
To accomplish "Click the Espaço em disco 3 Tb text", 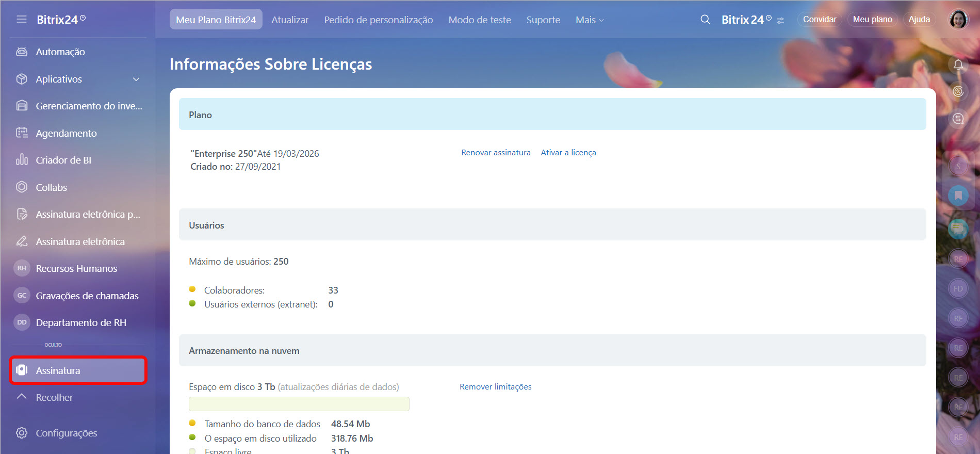I will tap(232, 386).
